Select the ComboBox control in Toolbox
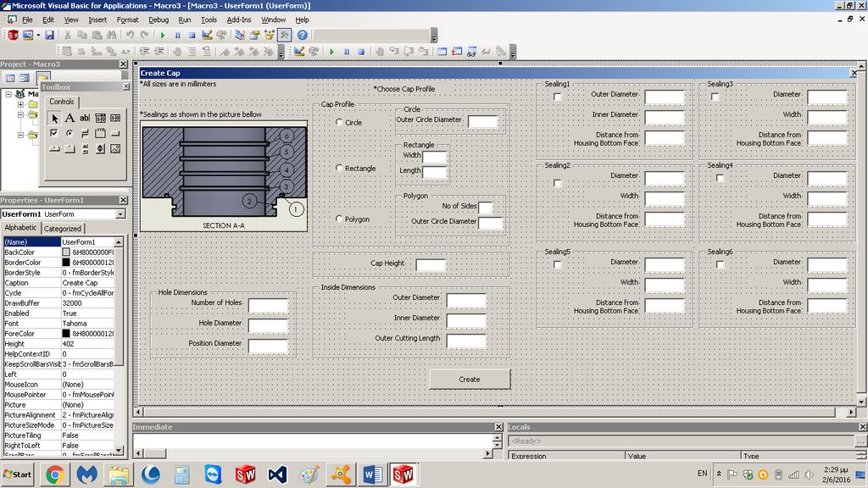Image resolution: width=868 pixels, height=488 pixels. coord(100,118)
